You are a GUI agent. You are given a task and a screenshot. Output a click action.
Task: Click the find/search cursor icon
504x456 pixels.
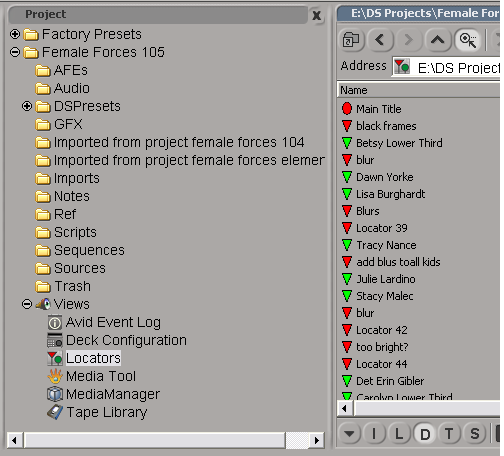pyautogui.click(x=468, y=40)
